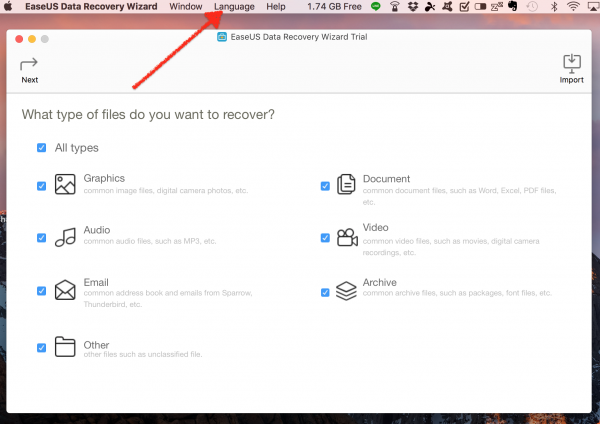Click 'What type of files' heading

pos(148,114)
